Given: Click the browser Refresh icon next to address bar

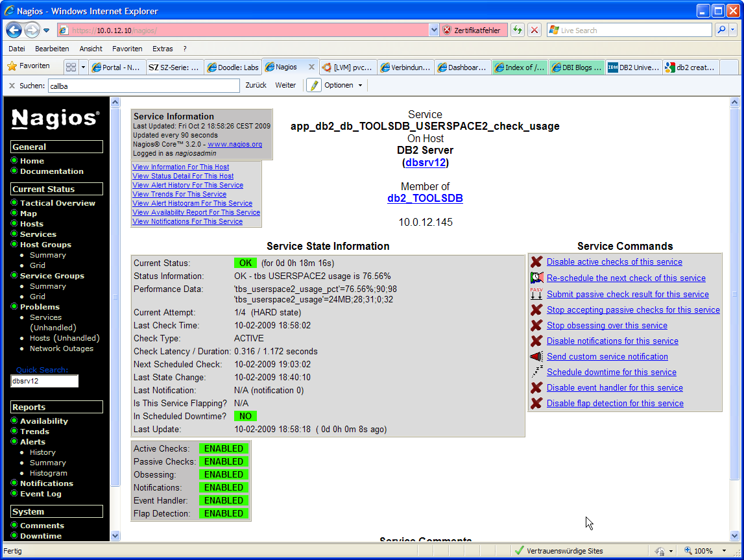Looking at the screenshot, I should [x=517, y=30].
